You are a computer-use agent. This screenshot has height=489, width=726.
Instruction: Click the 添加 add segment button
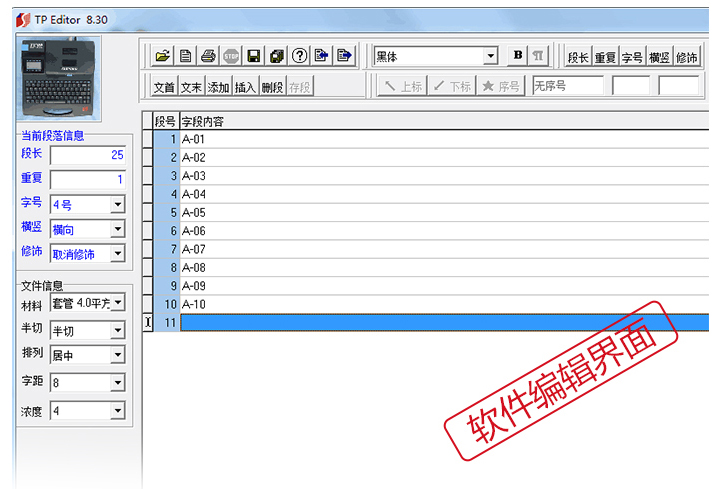tap(218, 87)
